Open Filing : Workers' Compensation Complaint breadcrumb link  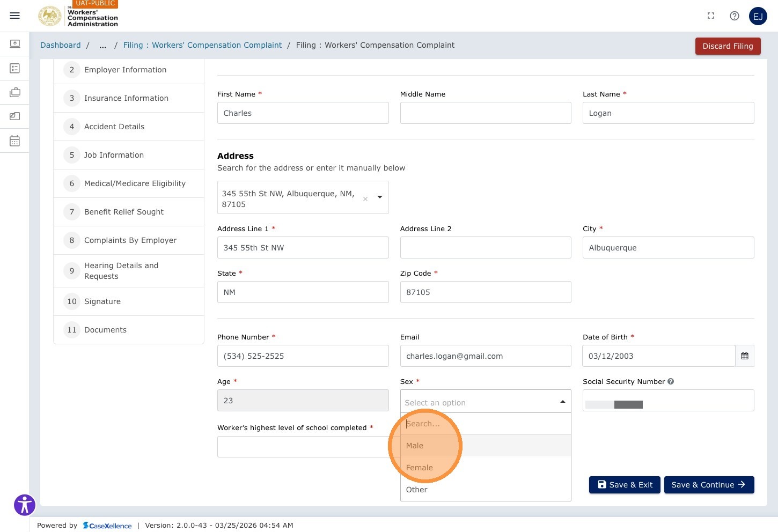202,45
